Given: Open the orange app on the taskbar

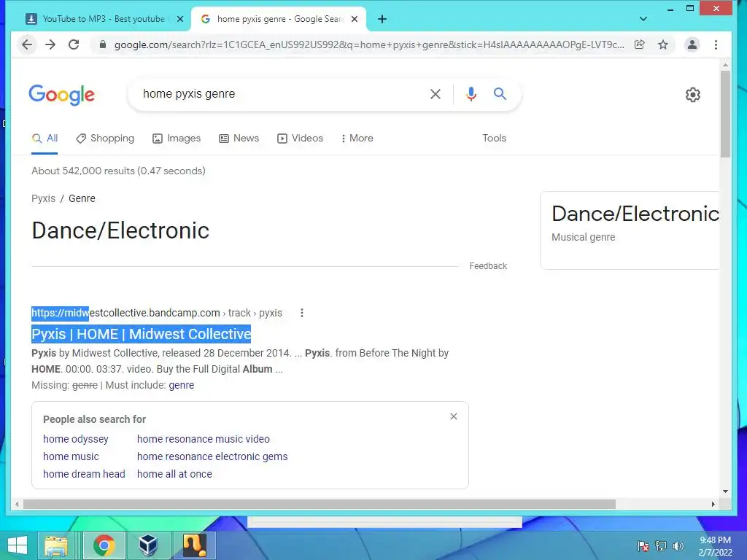Looking at the screenshot, I should [x=195, y=545].
